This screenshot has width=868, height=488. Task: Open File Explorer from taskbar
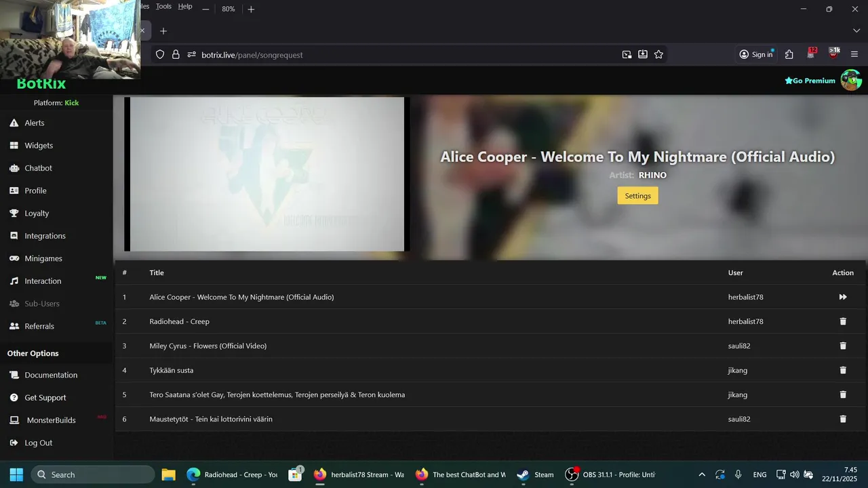click(x=168, y=474)
